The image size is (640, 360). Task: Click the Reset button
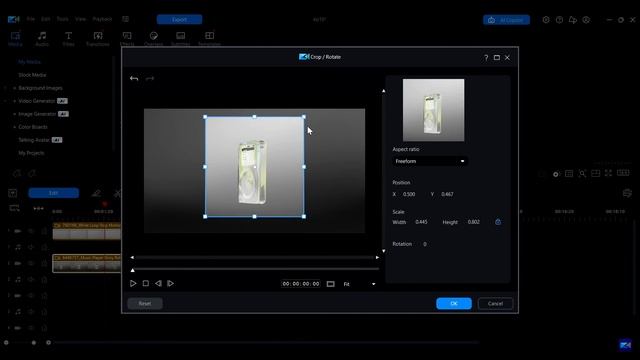coord(145,303)
